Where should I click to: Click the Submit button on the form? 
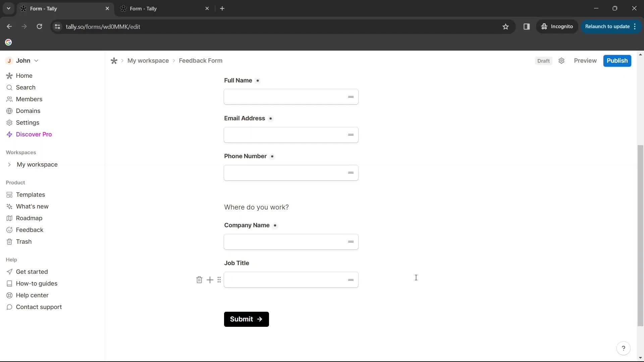(x=247, y=319)
